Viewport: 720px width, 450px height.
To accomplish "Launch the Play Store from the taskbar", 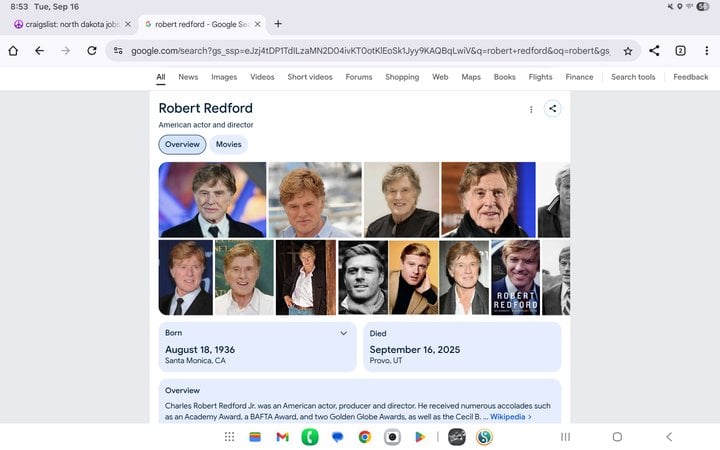I will (x=420, y=437).
